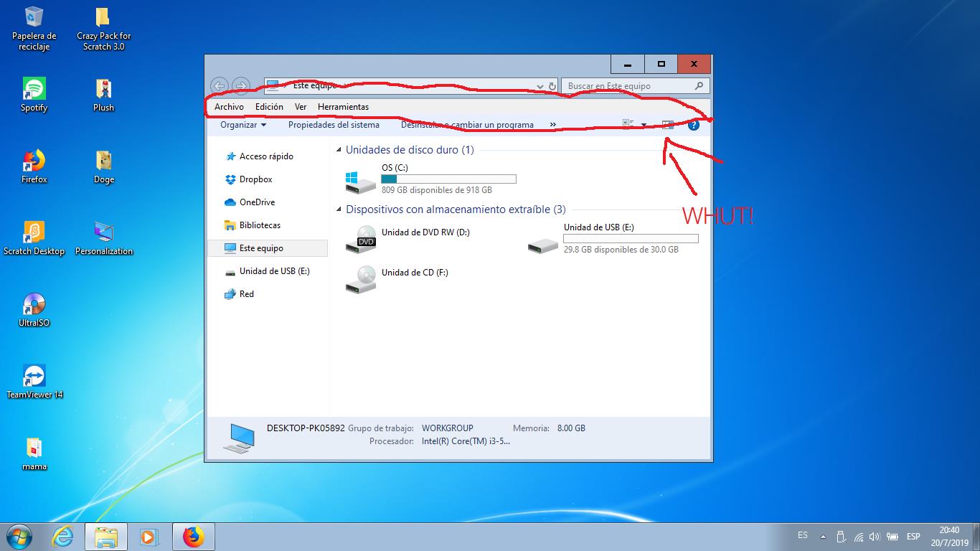Click the computer icon in the details pane
This screenshot has width=980, height=551.
(237, 438)
